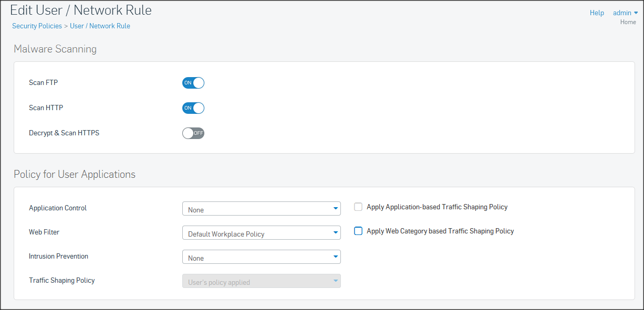Click the caret arrow beside admin
644x310 pixels.
[636, 13]
